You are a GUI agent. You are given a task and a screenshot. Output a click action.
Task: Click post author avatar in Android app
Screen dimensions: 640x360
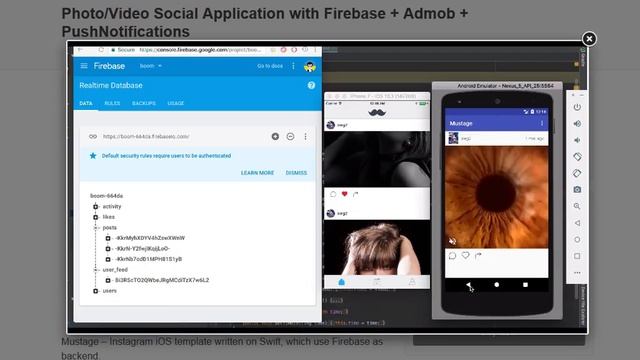453,138
